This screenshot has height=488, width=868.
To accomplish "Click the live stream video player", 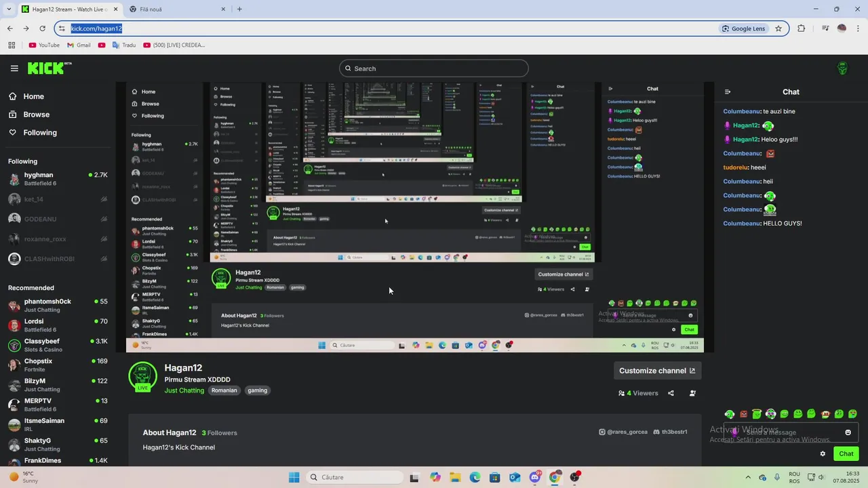I will tap(415, 217).
